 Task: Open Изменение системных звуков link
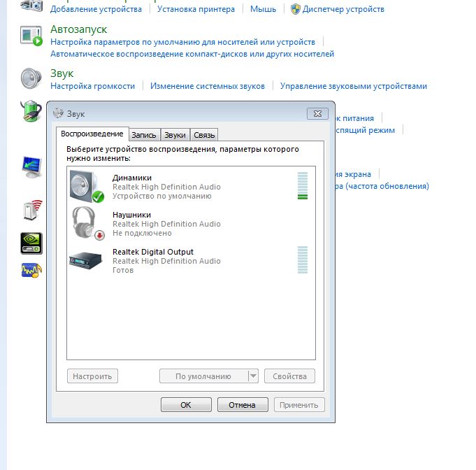coord(208,86)
